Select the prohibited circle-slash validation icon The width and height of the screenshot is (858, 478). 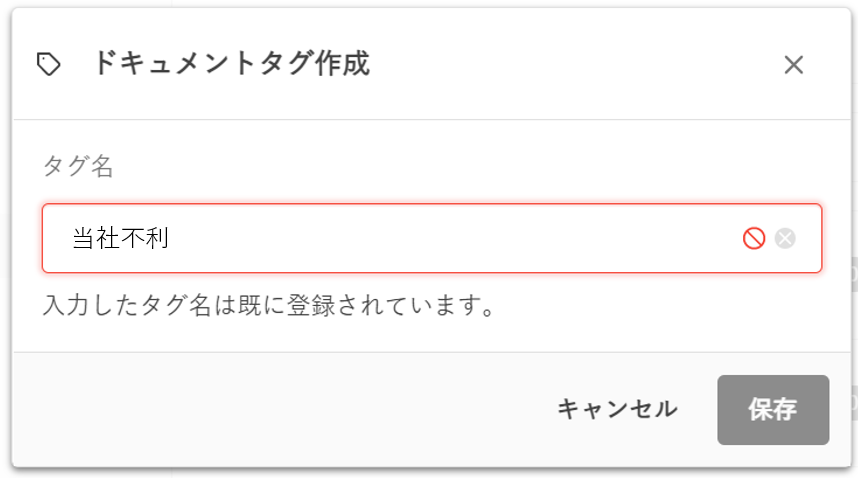(x=754, y=238)
